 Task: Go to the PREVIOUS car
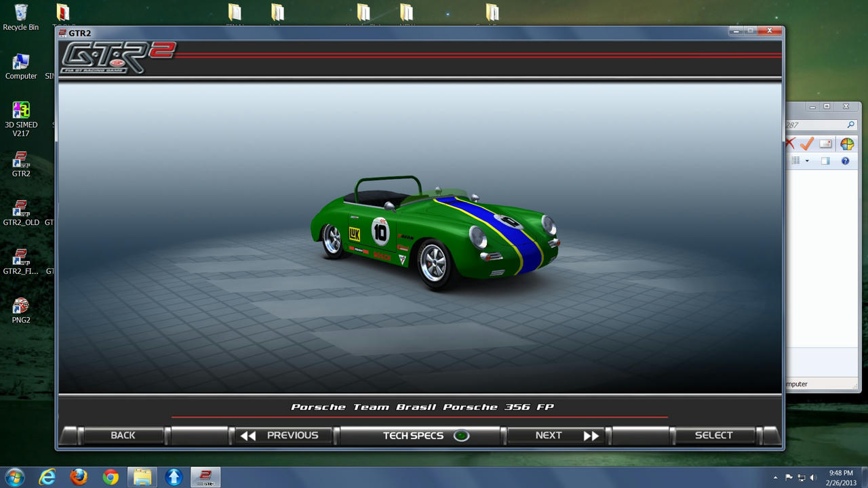283,435
